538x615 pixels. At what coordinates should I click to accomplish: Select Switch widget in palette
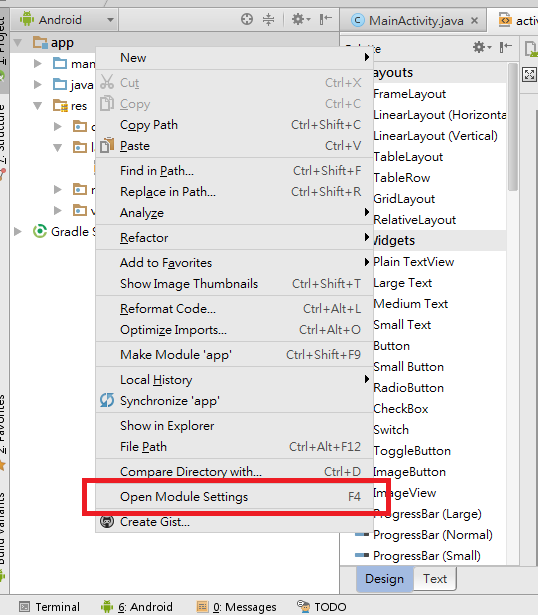point(391,430)
